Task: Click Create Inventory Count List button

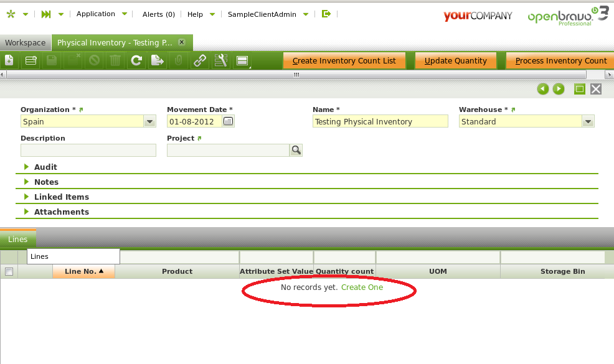Action: (344, 61)
